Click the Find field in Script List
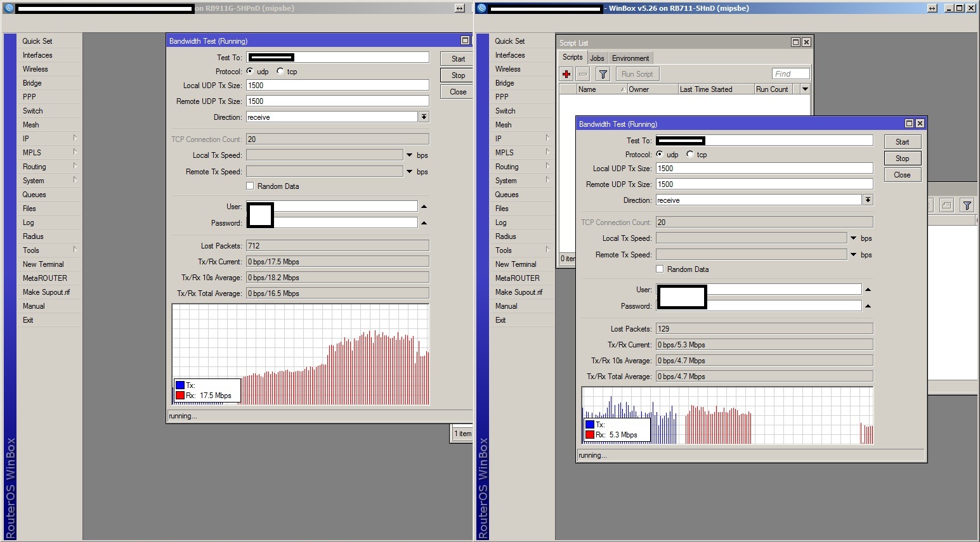The image size is (980, 542). 790,74
